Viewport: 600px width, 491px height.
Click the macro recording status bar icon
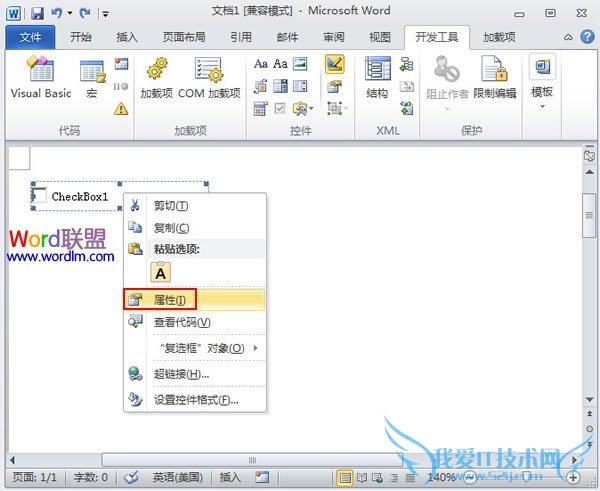(x=262, y=477)
